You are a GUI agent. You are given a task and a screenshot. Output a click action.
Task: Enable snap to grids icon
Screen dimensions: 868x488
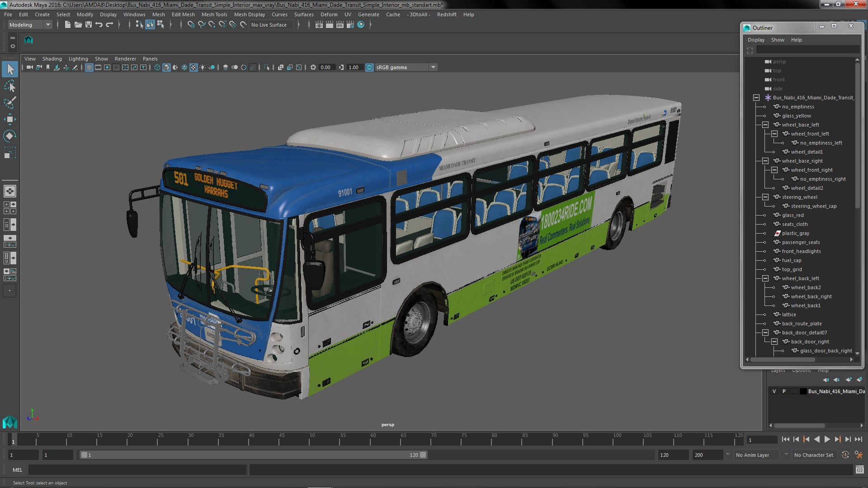click(x=191, y=25)
